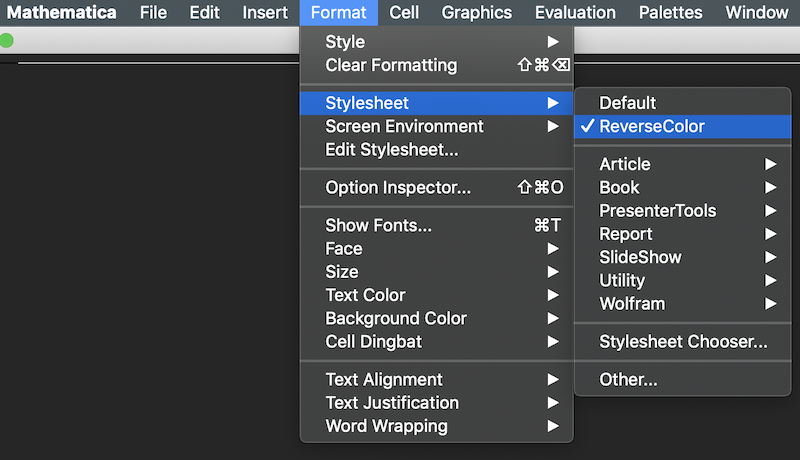Open the Cell menu

pyautogui.click(x=404, y=12)
